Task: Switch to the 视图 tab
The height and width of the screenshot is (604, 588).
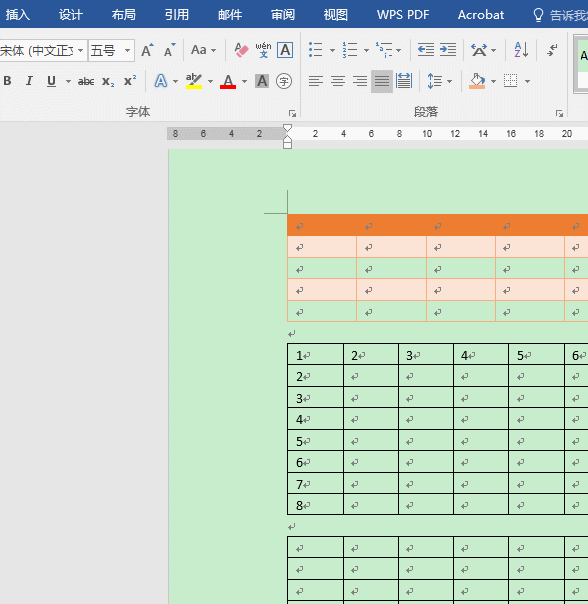Action: [336, 15]
